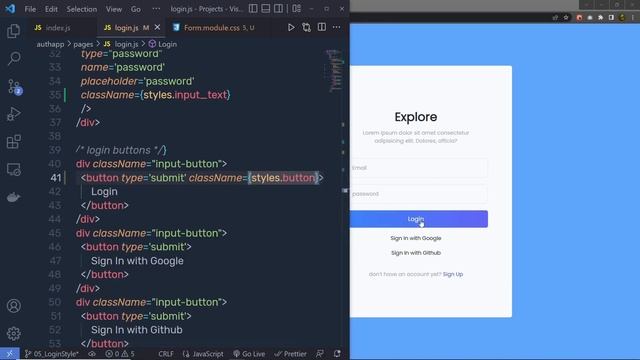Image resolution: width=640 pixels, height=360 pixels.
Task: Click the share icon in browser toolbar
Action: (x=555, y=18)
